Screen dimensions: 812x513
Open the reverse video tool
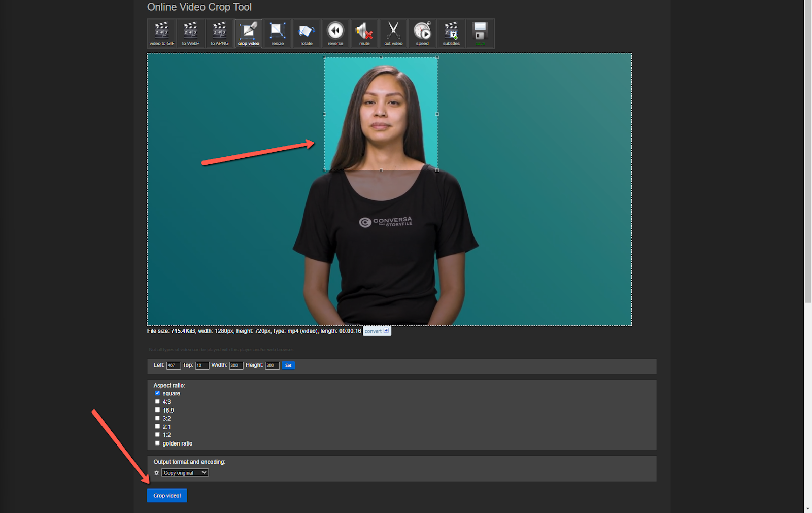335,33
